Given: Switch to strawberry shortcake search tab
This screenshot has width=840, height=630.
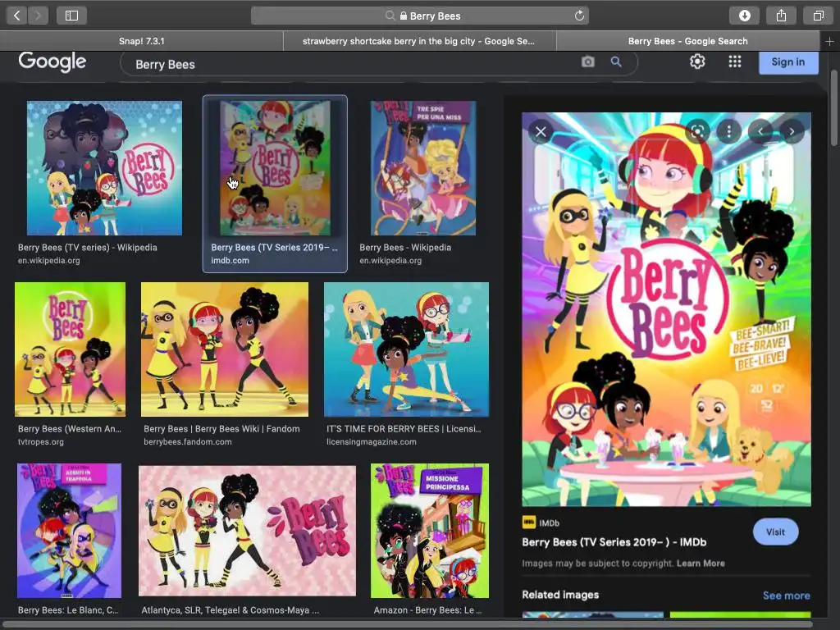Looking at the screenshot, I should coord(419,41).
